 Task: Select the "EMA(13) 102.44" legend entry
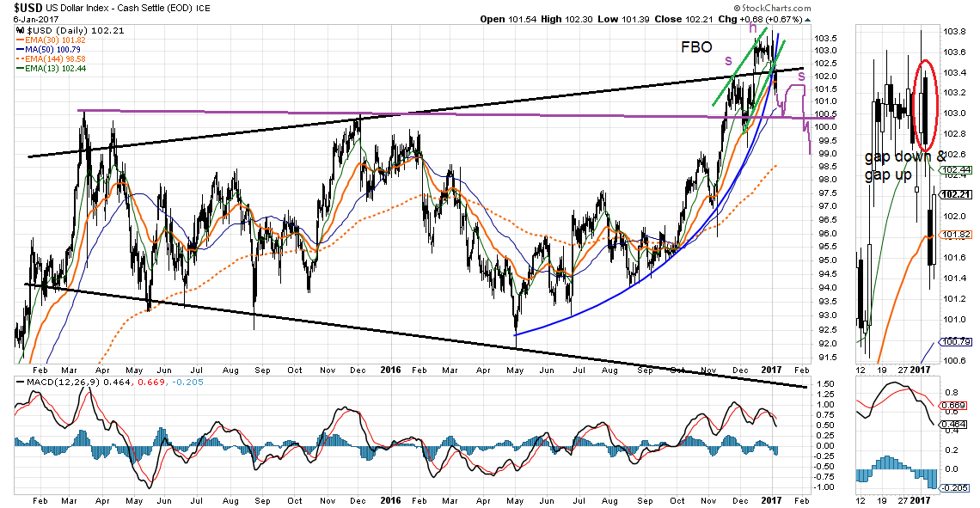[x=52, y=68]
